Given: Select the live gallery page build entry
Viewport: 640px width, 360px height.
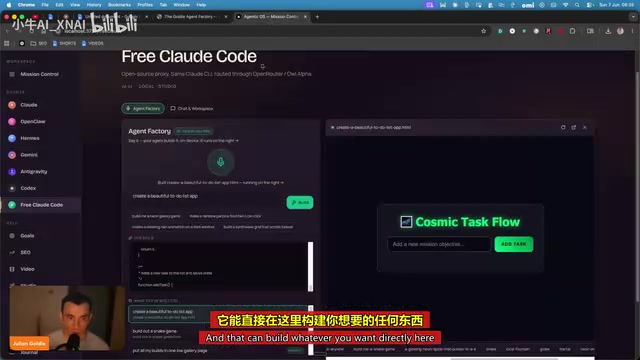Looking at the screenshot, I should click(x=218, y=351).
